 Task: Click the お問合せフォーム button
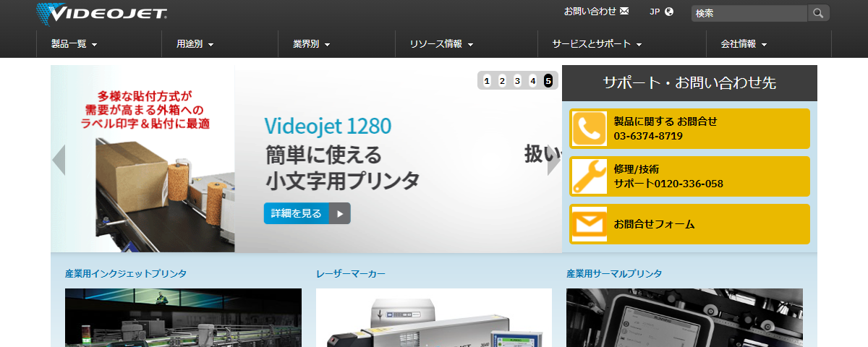689,224
